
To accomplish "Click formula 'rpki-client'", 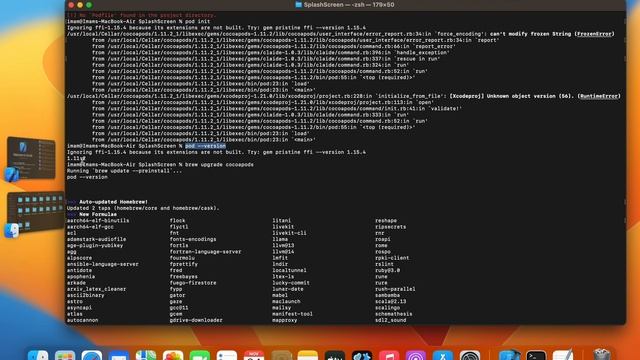I will 392,258.
